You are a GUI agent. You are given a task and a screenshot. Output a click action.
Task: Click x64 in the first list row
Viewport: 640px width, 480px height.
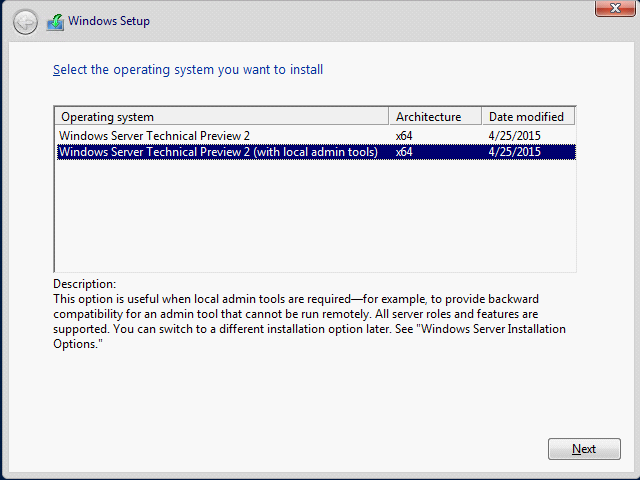(x=404, y=136)
